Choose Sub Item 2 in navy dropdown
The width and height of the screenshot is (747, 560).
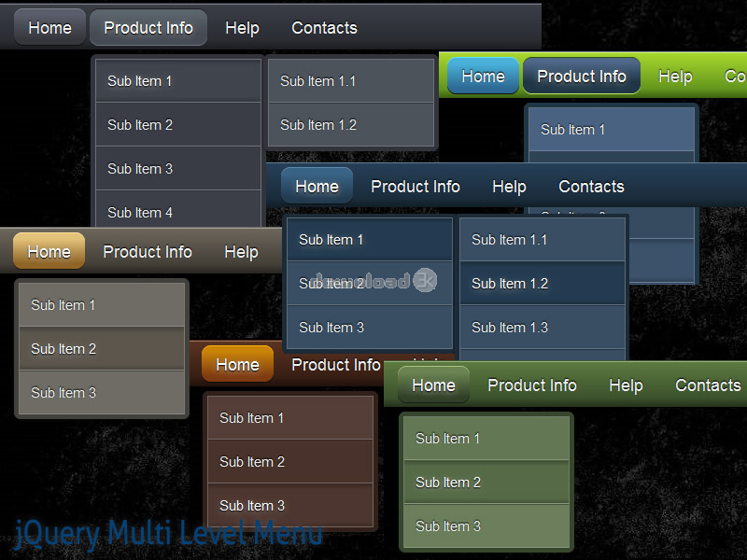pyautogui.click(x=370, y=284)
